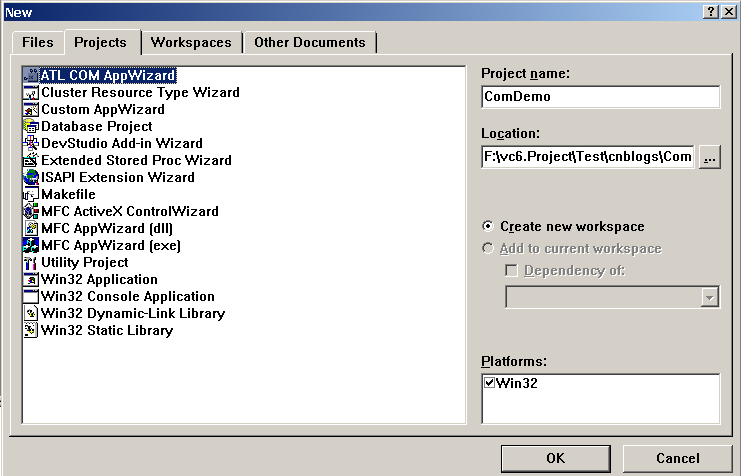The width and height of the screenshot is (741, 476).
Task: Select the "Win32 Static Library" text entry
Action: tap(107, 330)
